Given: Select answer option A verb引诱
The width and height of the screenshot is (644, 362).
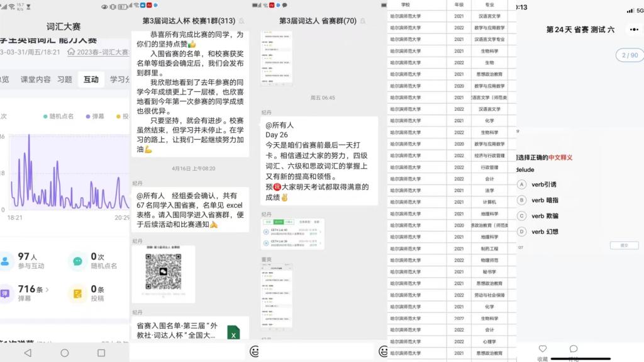Looking at the screenshot, I should coord(521,184).
